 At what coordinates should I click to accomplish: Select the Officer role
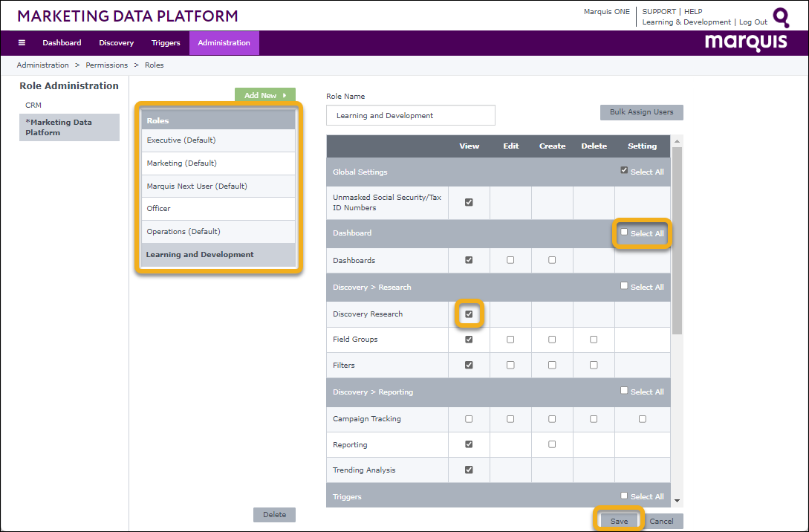218,209
